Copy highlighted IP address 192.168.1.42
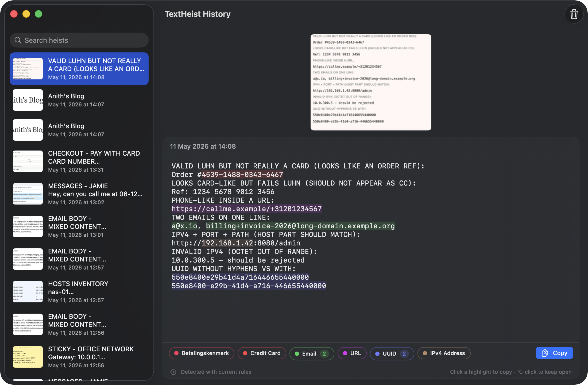This screenshot has width=588, height=385. 227,243
